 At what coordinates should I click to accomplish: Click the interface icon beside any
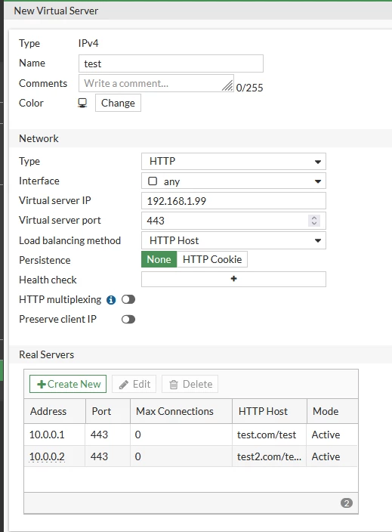pos(153,181)
